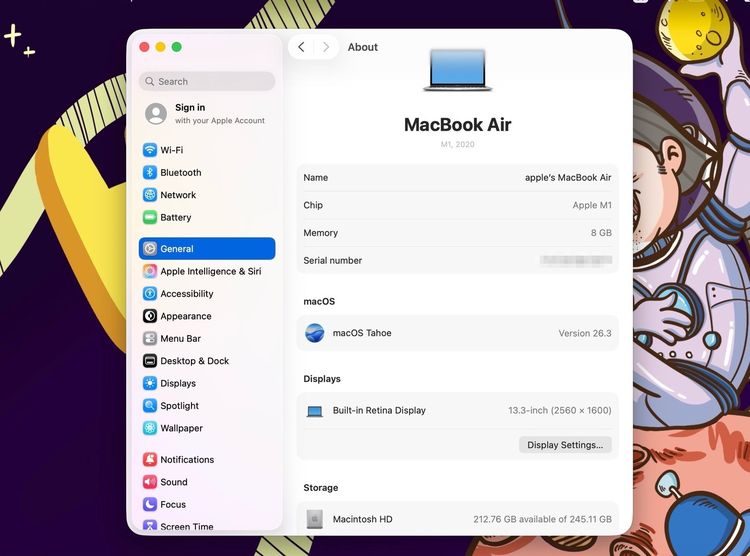Select Desktop & Dock label
This screenshot has height=556, width=750.
pyautogui.click(x=195, y=361)
